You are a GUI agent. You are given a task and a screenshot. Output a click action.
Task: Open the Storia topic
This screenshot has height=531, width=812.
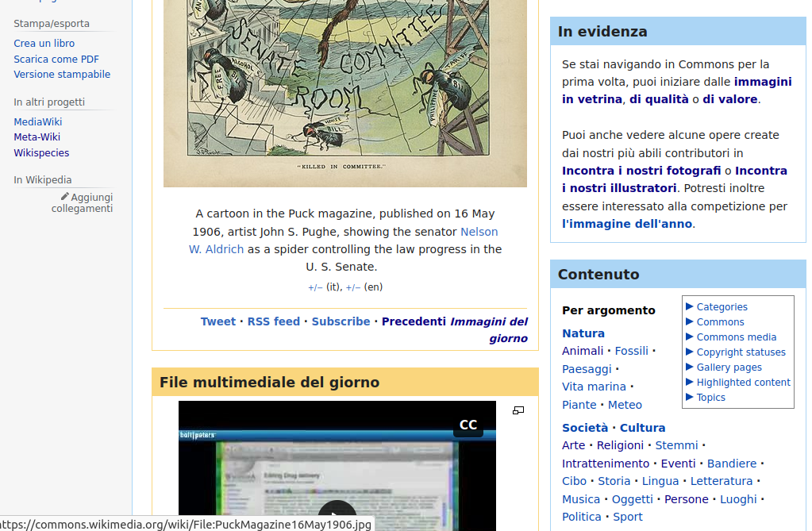click(614, 481)
